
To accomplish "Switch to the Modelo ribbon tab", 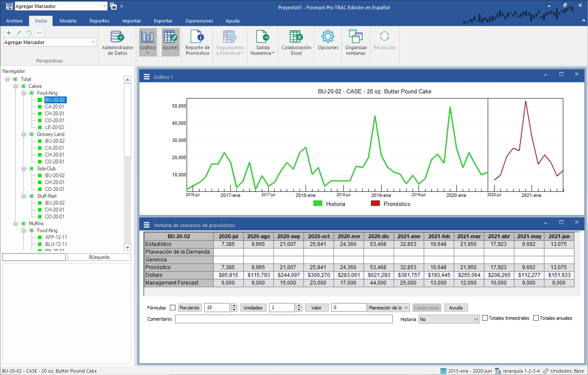I will tap(68, 21).
